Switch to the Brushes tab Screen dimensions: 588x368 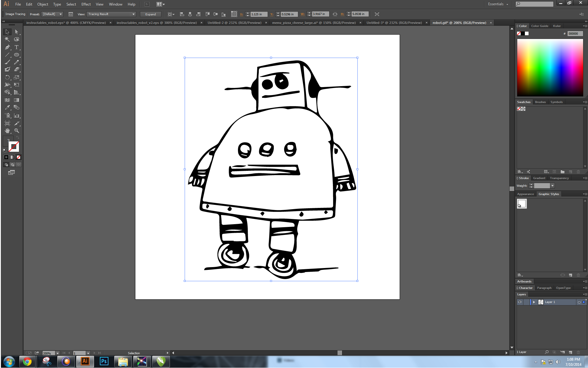pos(540,102)
